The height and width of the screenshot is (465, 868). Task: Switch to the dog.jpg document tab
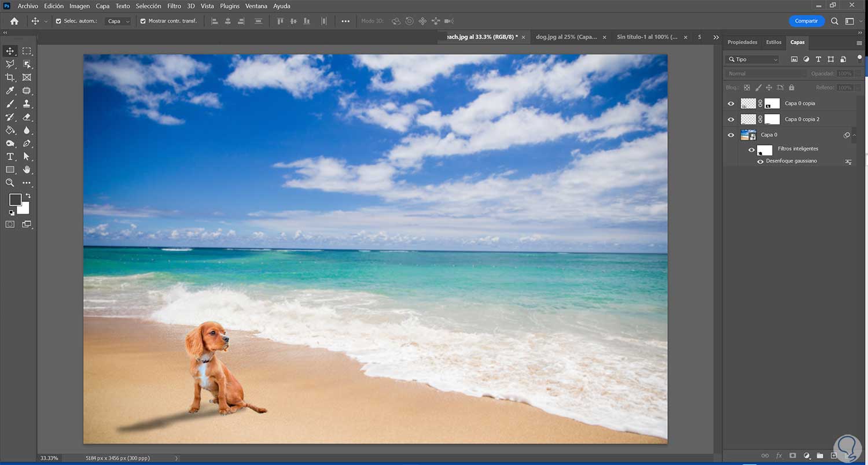tap(566, 37)
